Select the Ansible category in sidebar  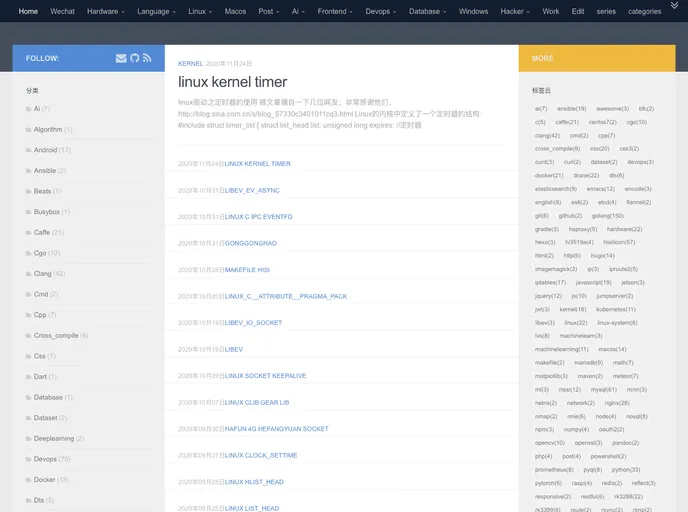pos(45,171)
